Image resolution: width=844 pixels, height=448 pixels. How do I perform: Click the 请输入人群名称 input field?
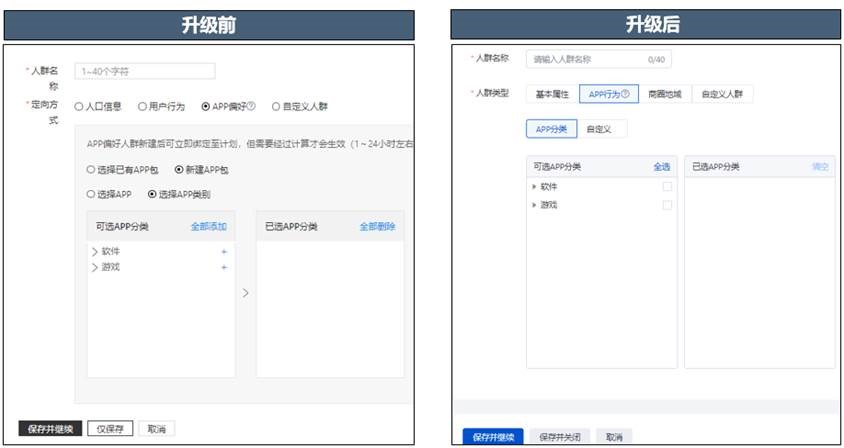coord(588,60)
